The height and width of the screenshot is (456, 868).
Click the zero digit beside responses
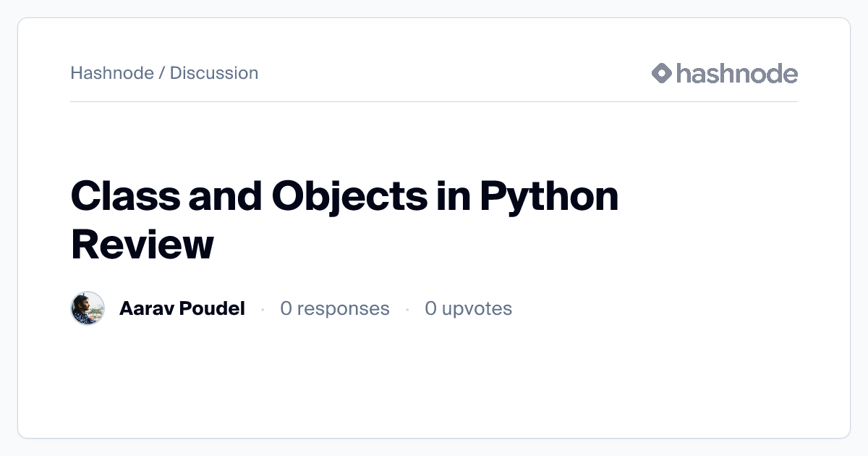click(286, 308)
